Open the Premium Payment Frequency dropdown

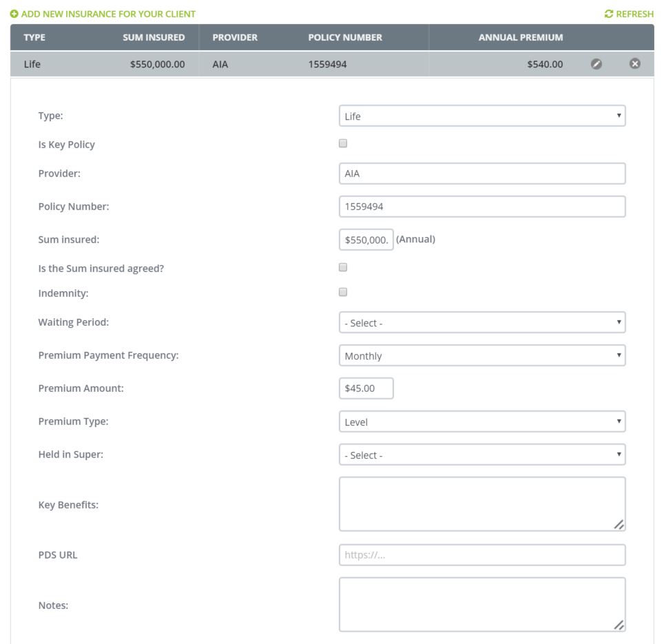coord(481,355)
